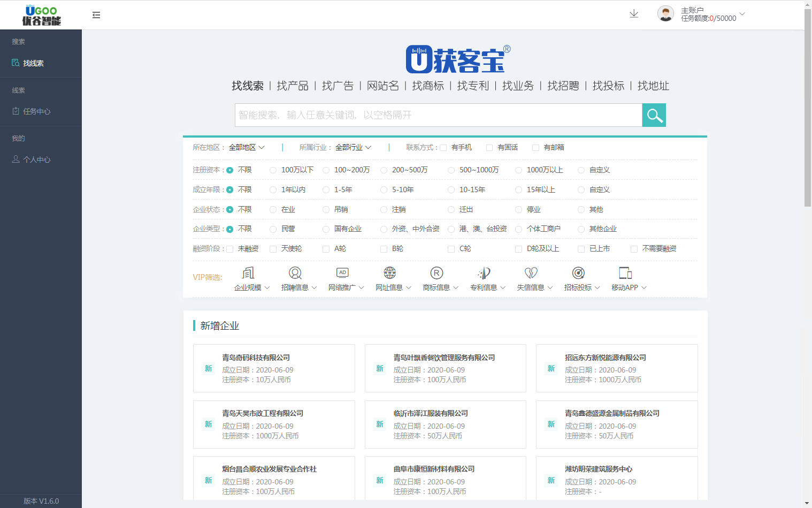Image resolution: width=812 pixels, height=508 pixels.
Task: Click the 招聘信息 person icon
Action: [295, 273]
